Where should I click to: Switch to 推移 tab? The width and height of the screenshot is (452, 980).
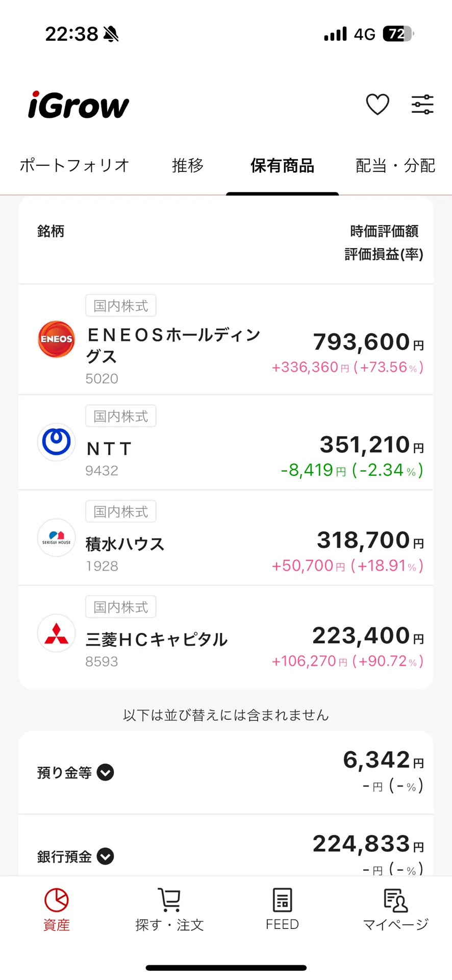coord(188,165)
